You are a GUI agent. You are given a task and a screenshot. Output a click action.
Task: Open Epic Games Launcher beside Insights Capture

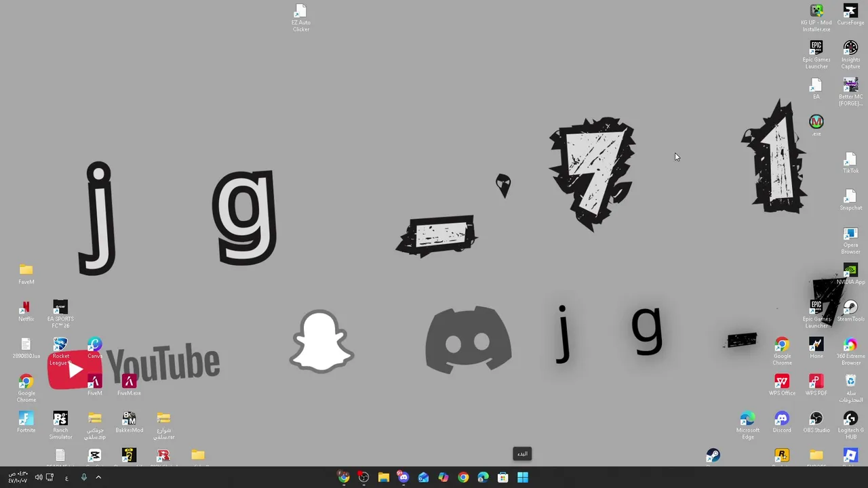(x=816, y=54)
